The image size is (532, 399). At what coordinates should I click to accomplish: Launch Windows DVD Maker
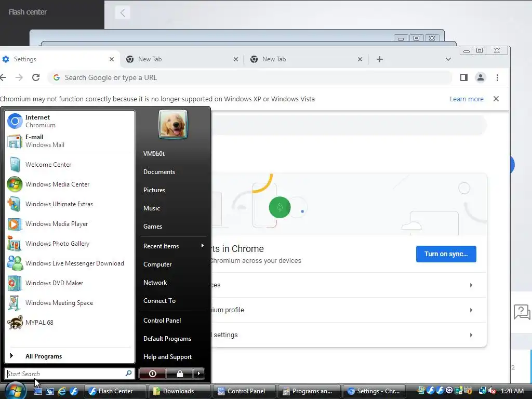(70, 283)
